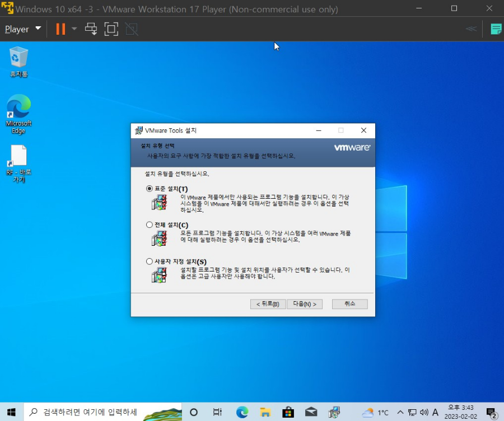
Task: Select the RF shortcut file on desktop
Action: click(18, 163)
